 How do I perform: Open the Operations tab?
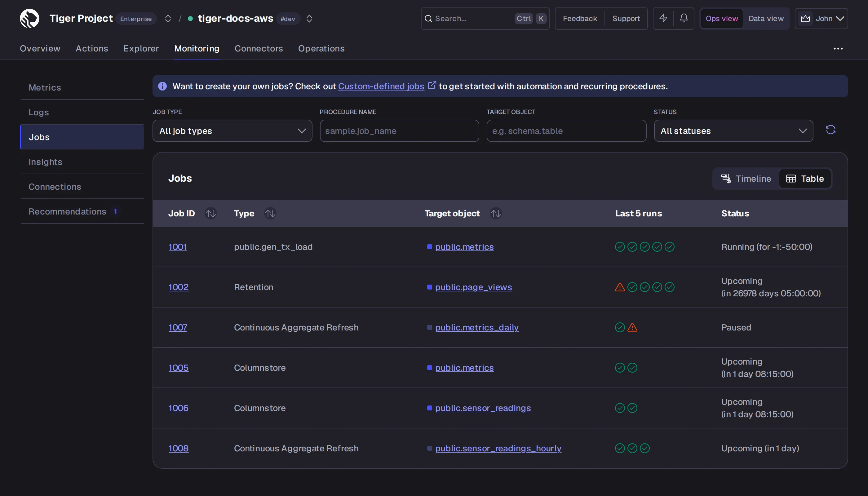point(321,49)
